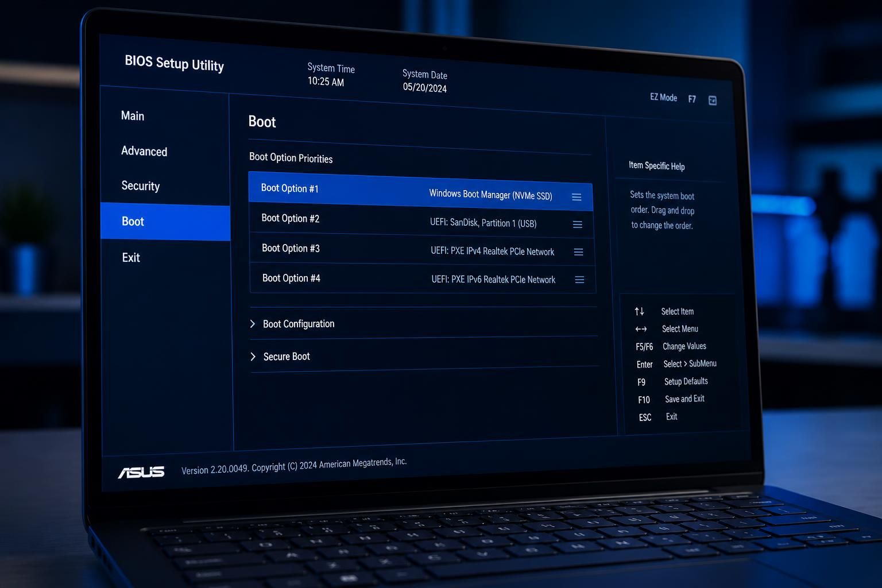The image size is (882, 588).
Task: Click the system date 05/20/2024
Action: pyautogui.click(x=425, y=87)
